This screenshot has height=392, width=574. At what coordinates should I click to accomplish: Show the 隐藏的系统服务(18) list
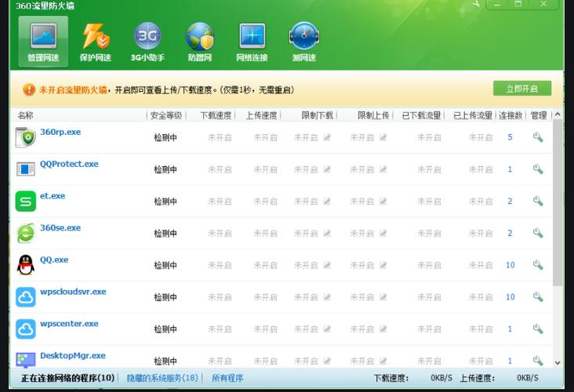click(x=162, y=378)
